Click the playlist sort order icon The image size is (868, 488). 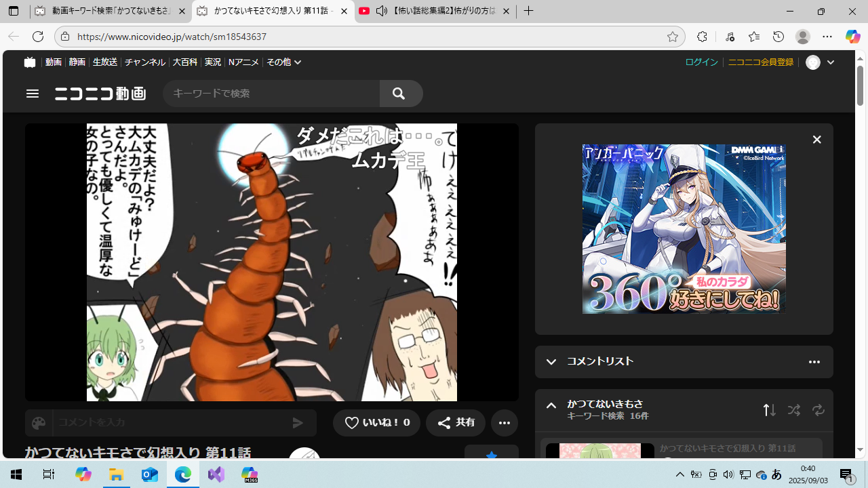769,410
